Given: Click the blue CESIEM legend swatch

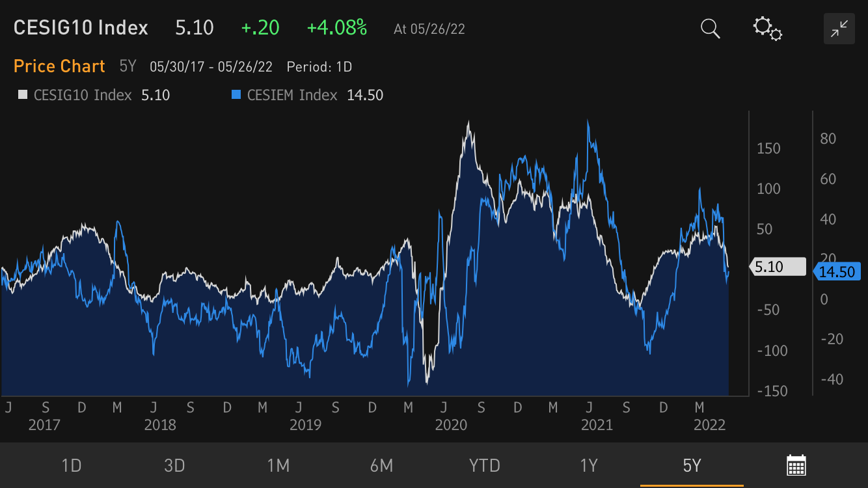Looking at the screenshot, I should point(237,95).
